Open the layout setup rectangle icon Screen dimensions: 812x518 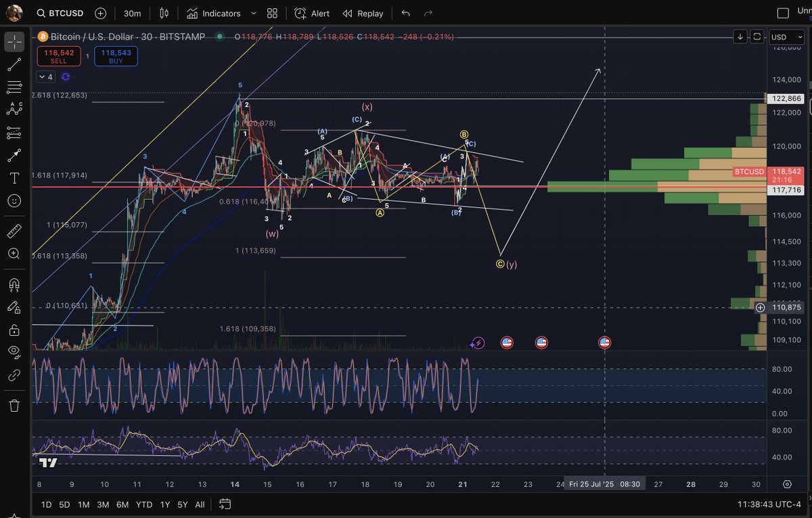pyautogui.click(x=783, y=13)
